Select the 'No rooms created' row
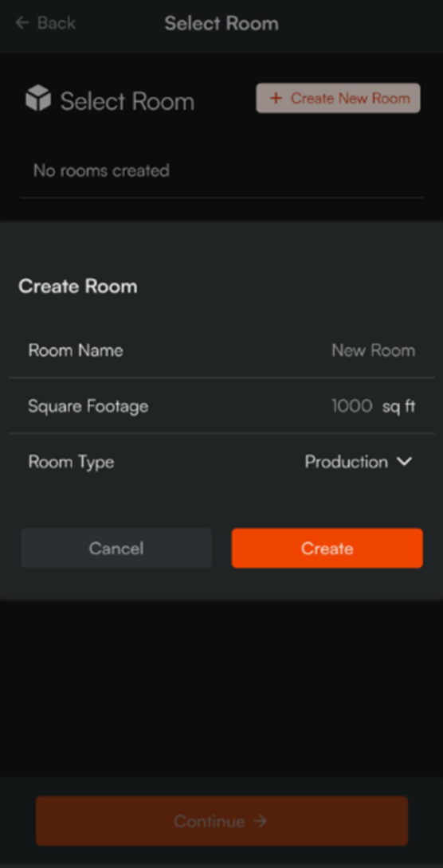 [x=221, y=170]
